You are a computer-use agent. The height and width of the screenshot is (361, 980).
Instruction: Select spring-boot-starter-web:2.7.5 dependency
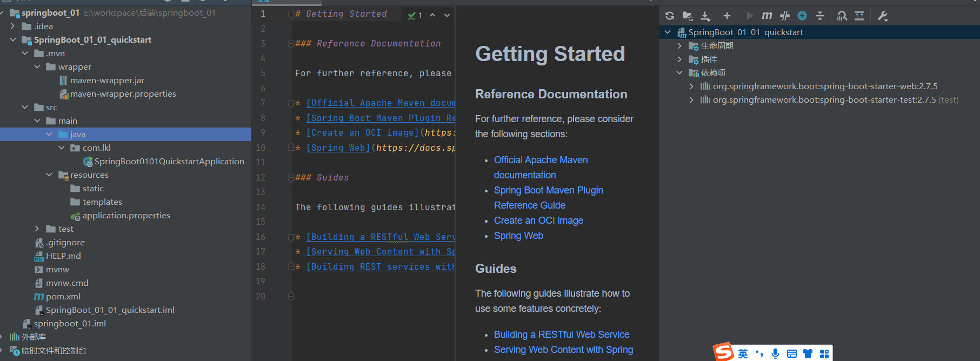click(825, 86)
